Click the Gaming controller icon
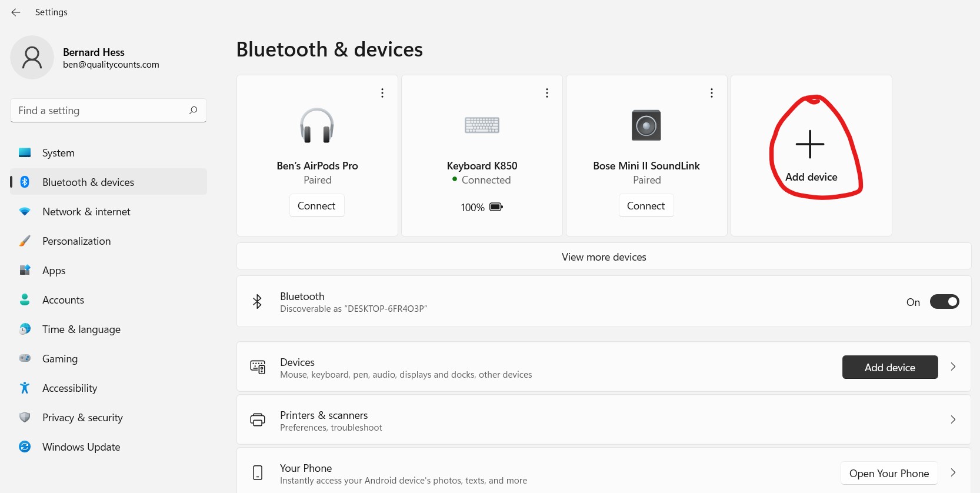 point(25,358)
